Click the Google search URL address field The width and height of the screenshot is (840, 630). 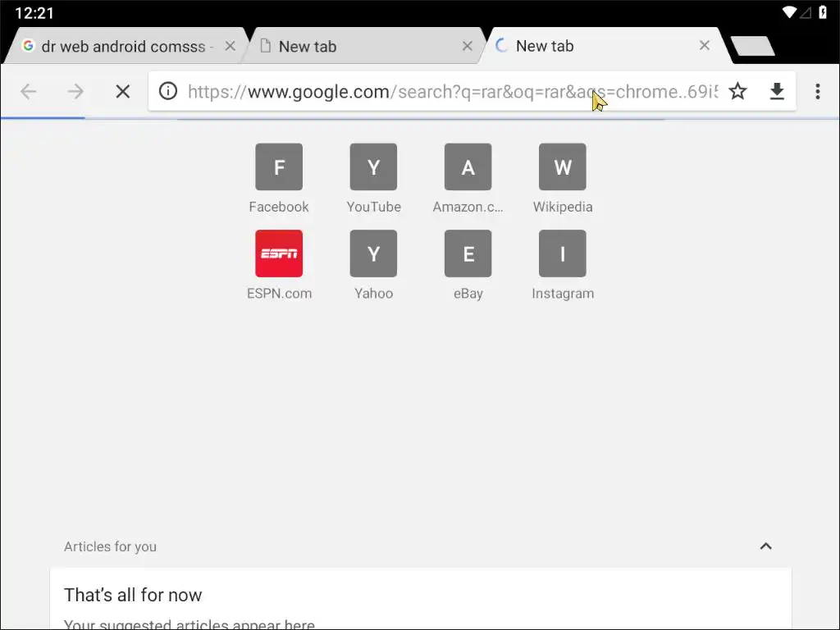pyautogui.click(x=452, y=92)
